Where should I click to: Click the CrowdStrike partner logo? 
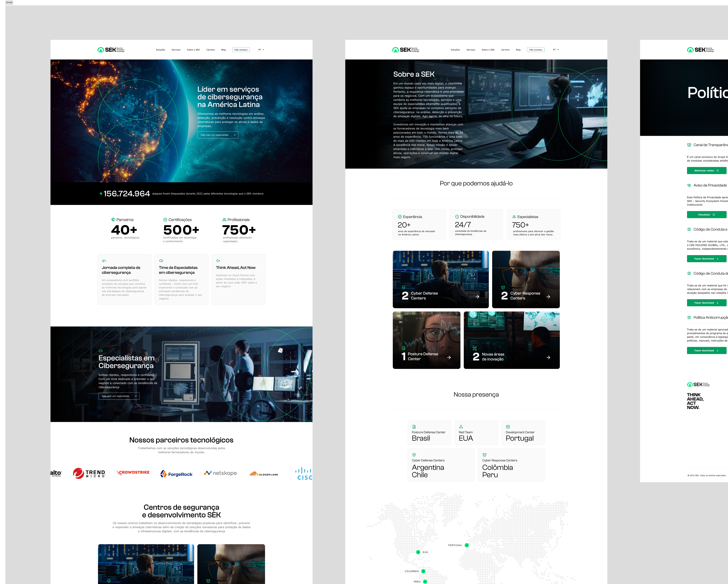(x=133, y=473)
